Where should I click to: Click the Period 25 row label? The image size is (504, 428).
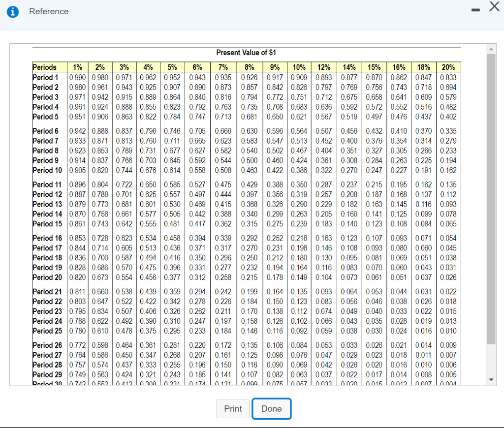pyautogui.click(x=47, y=331)
